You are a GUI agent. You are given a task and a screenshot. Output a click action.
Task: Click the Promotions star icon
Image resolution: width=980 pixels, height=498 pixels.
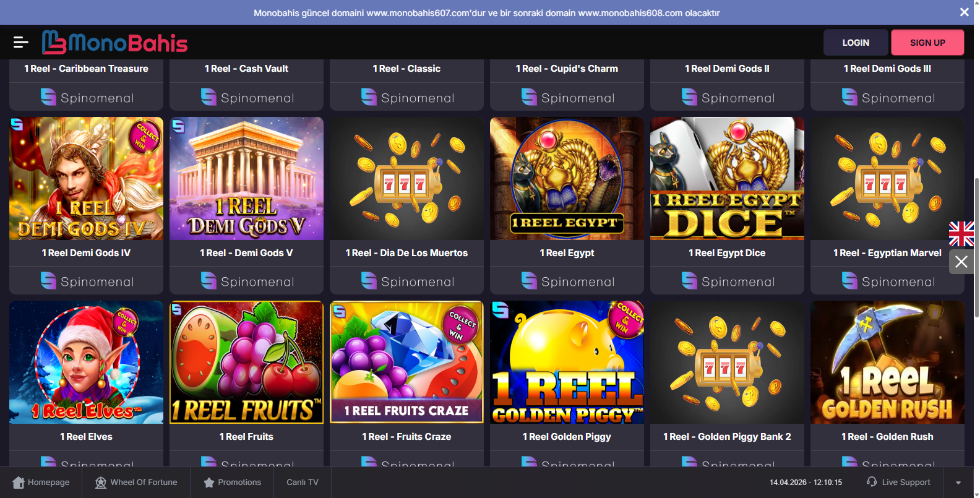click(x=209, y=483)
